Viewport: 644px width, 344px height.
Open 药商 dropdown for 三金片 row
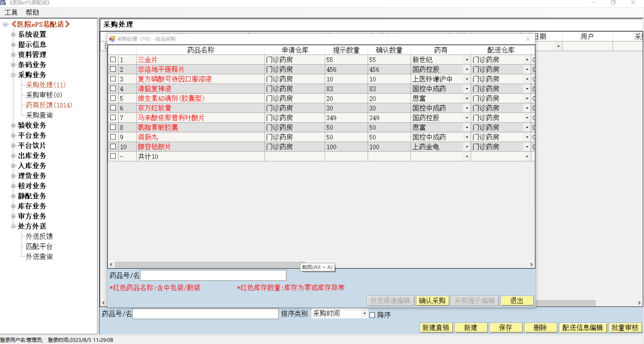(x=467, y=60)
